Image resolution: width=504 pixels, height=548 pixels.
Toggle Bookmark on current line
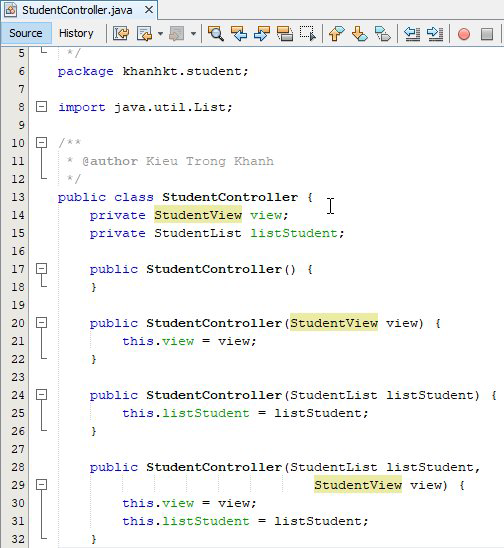(x=382, y=34)
